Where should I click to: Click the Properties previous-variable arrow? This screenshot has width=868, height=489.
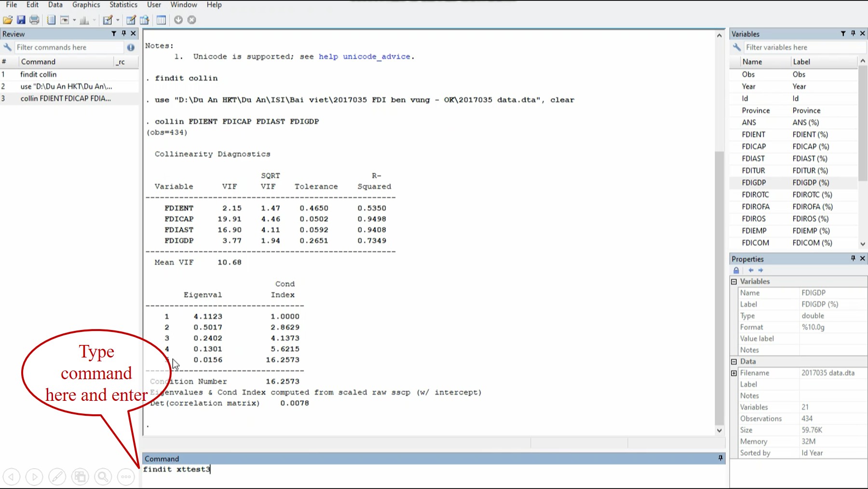pos(751,270)
